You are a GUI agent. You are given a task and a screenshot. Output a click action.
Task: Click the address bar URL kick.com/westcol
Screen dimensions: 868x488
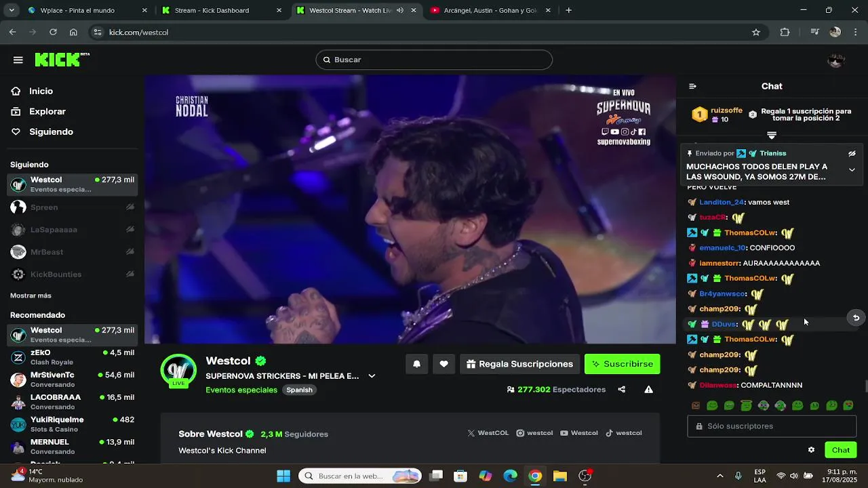click(138, 33)
